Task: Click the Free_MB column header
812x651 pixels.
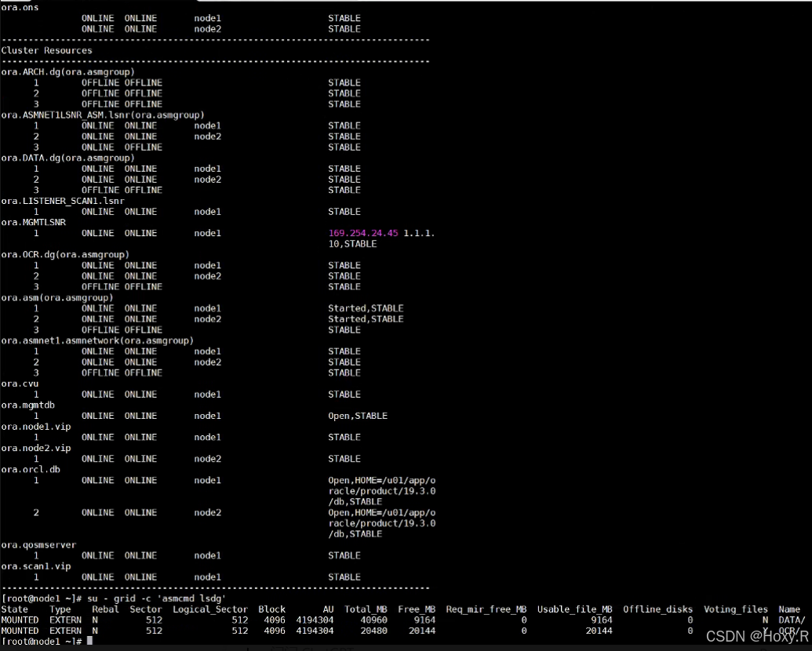Action: pyautogui.click(x=417, y=609)
